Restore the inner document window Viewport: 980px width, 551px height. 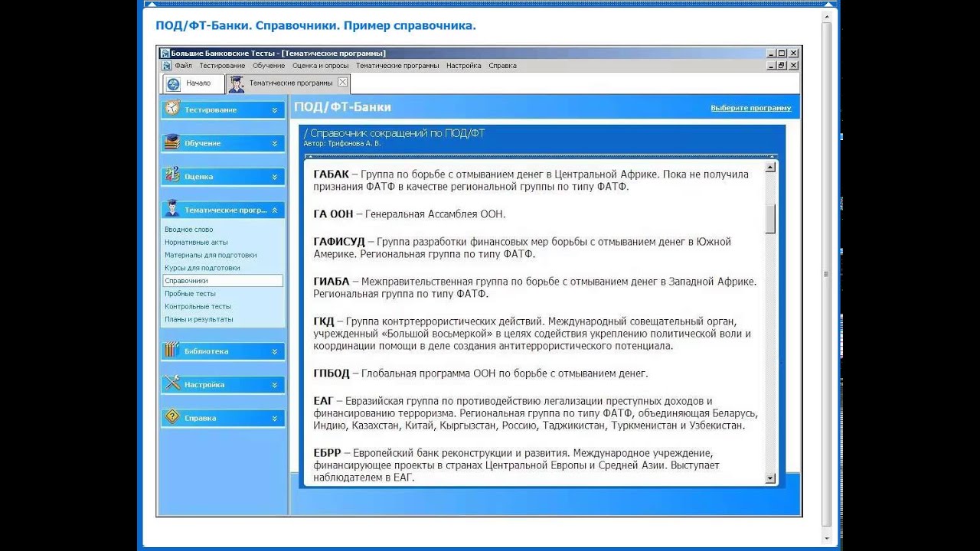782,66
